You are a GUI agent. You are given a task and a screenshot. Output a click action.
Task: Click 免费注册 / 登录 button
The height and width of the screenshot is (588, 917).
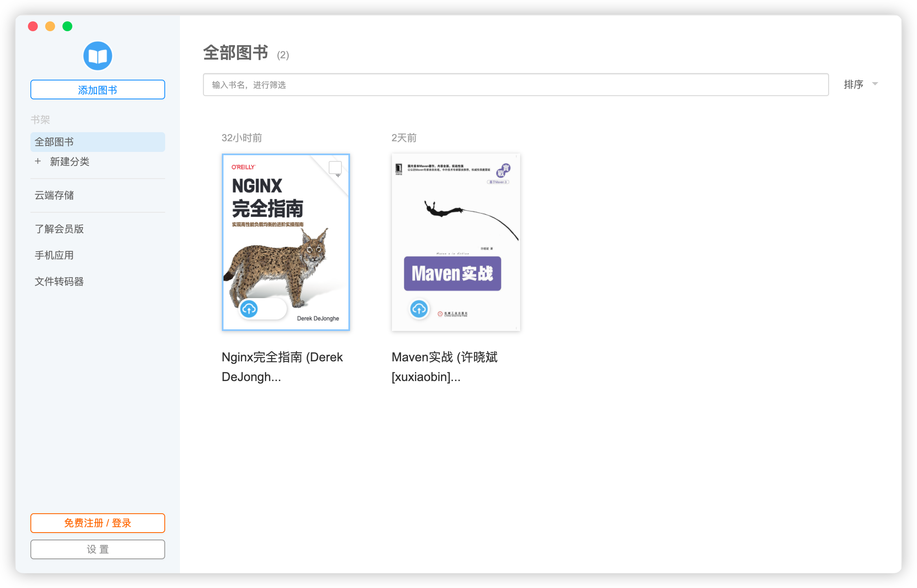tap(97, 523)
